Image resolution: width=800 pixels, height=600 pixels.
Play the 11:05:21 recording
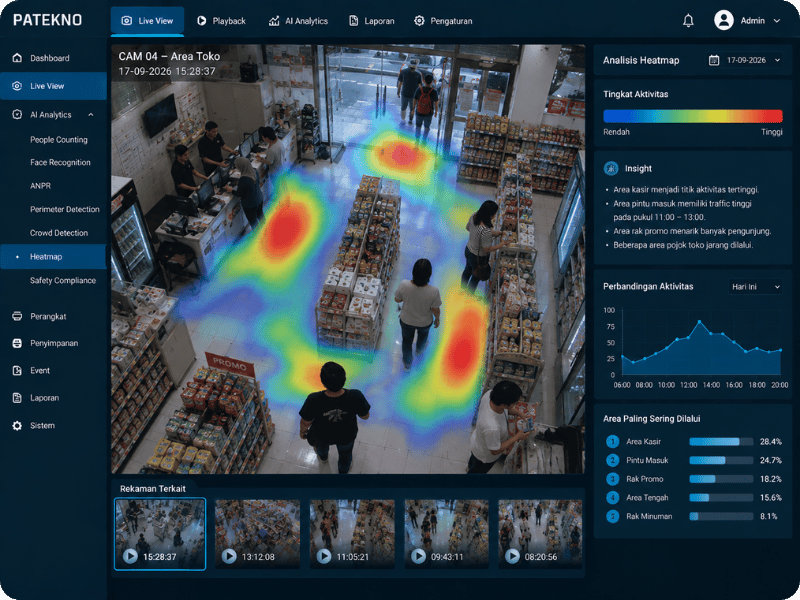point(324,556)
